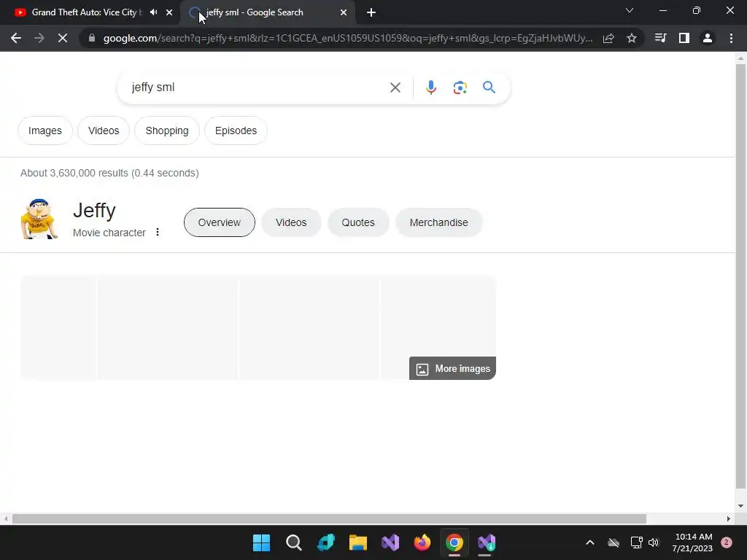The width and height of the screenshot is (747, 560).
Task: Click the Chrome taskbar icon
Action: [454, 542]
